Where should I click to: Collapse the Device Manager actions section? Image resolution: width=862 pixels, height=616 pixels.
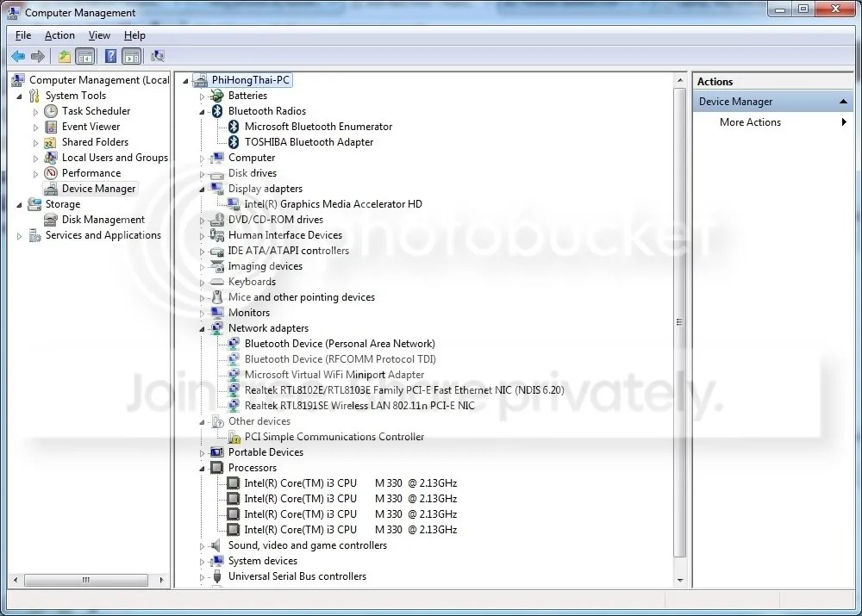(843, 102)
